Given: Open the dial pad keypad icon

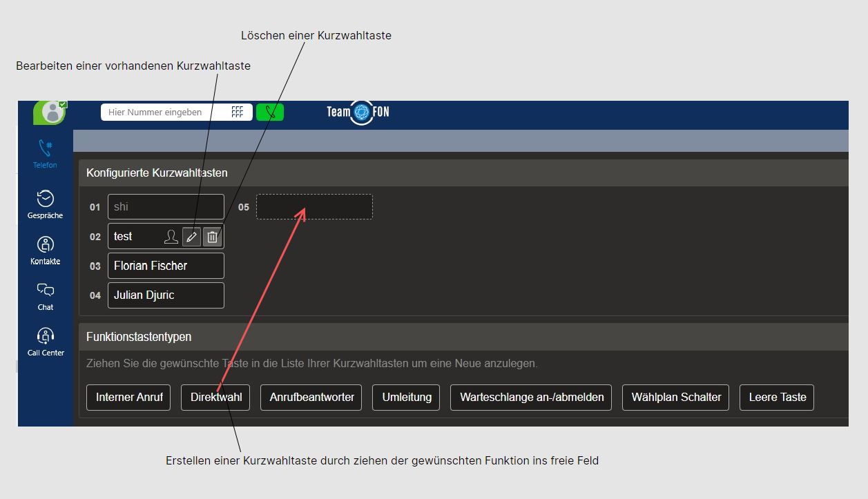Looking at the screenshot, I should [x=238, y=112].
